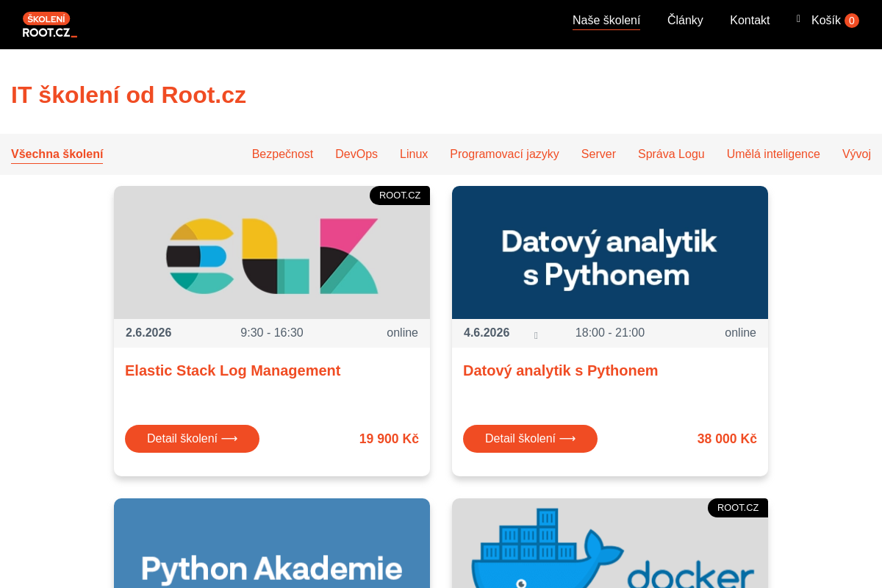This screenshot has width=882, height=588.
Task: Click the Školení Root.cz logo
Action: [49, 24]
